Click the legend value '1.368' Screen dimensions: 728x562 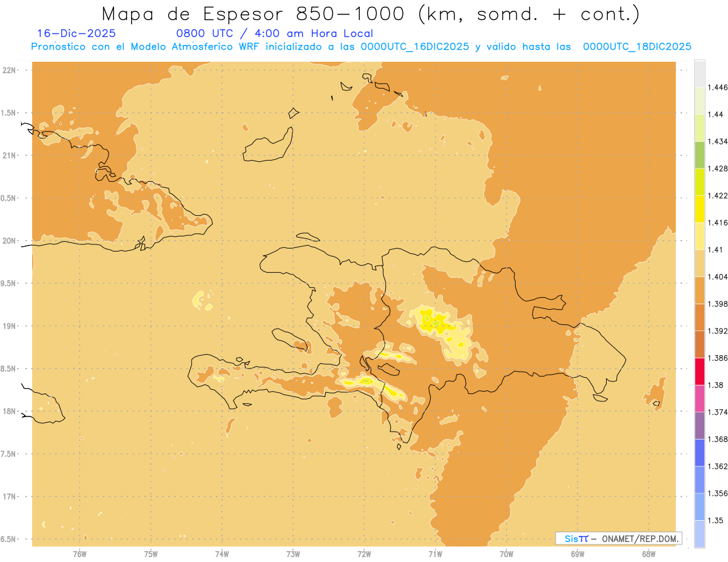tap(718, 439)
